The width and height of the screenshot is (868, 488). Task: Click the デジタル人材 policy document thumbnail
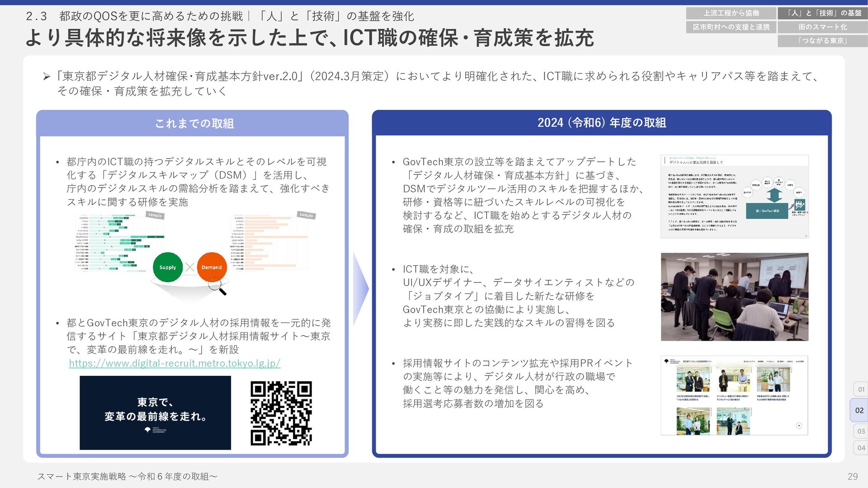(734, 197)
